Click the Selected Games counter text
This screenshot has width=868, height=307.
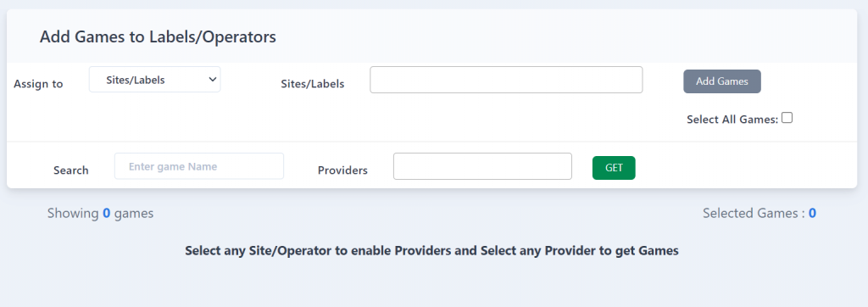click(x=759, y=213)
